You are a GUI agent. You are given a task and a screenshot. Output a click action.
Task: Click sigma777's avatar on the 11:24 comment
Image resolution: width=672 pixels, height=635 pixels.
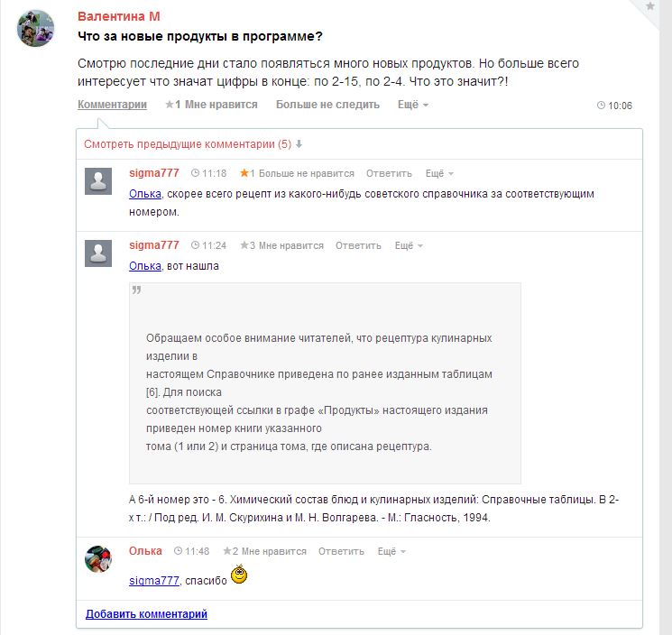tap(98, 253)
